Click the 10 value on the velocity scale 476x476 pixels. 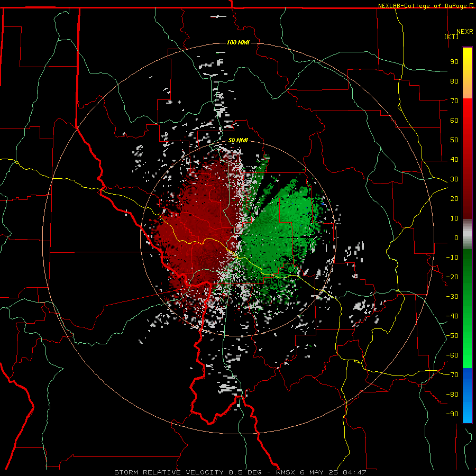[454, 218]
